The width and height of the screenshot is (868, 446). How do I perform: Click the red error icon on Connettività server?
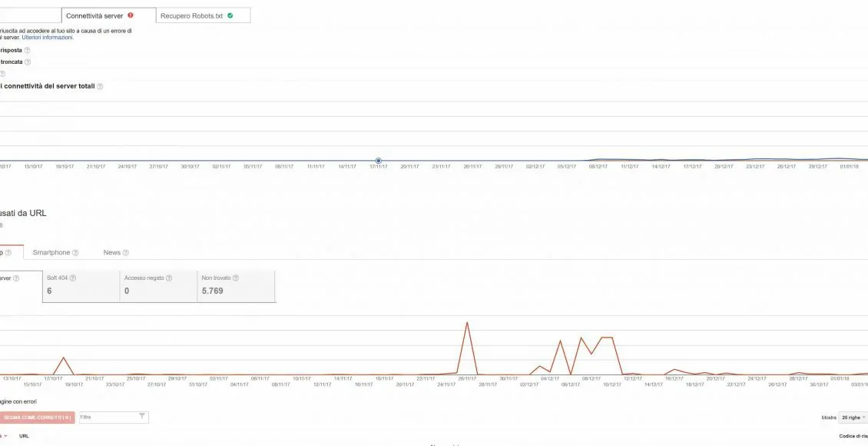pyautogui.click(x=131, y=15)
